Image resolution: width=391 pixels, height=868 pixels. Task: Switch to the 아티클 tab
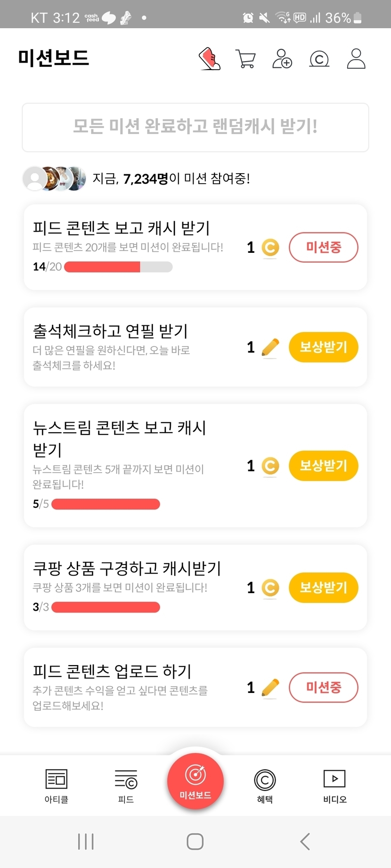(x=57, y=785)
